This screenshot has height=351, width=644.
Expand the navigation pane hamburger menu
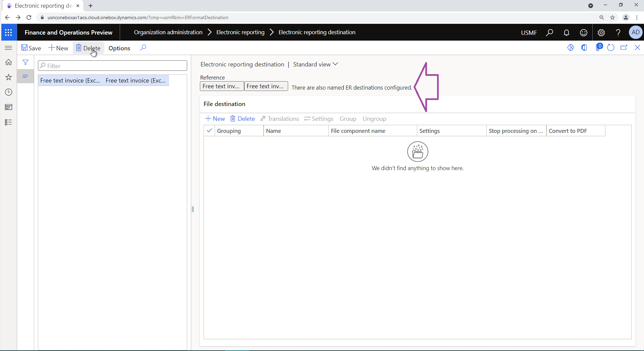pyautogui.click(x=9, y=48)
